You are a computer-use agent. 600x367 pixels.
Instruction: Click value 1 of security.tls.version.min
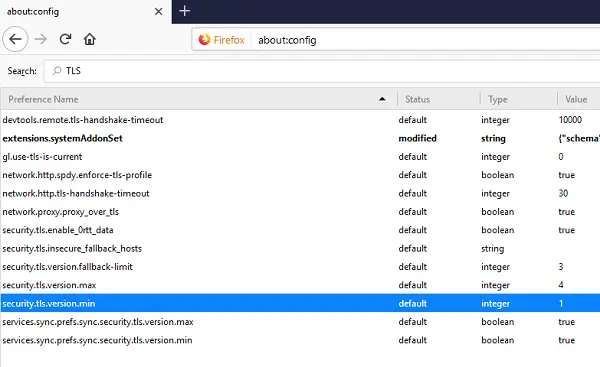click(x=561, y=303)
